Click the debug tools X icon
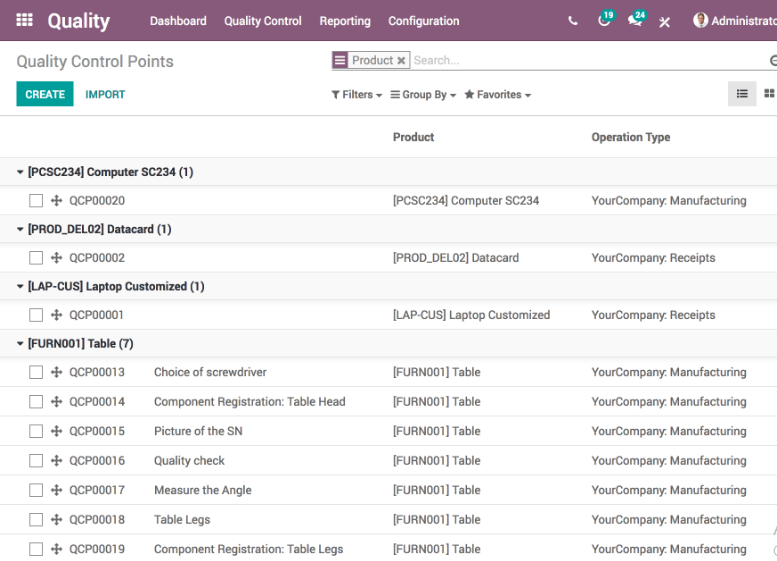Screen dimensions: 777x561 pos(665,22)
